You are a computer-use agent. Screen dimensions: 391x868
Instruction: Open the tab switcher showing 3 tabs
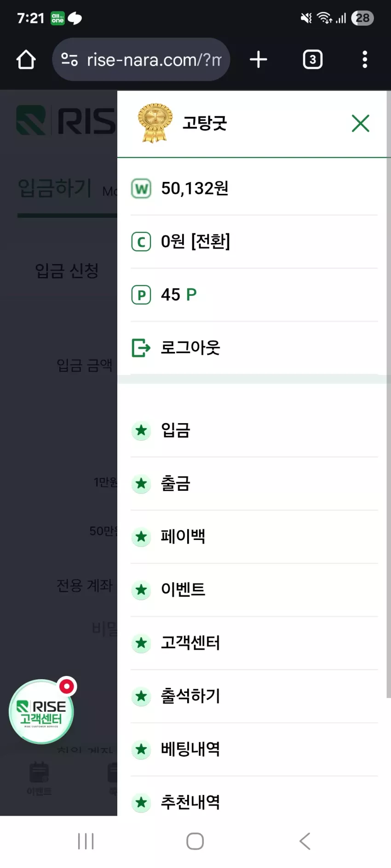[x=313, y=59]
